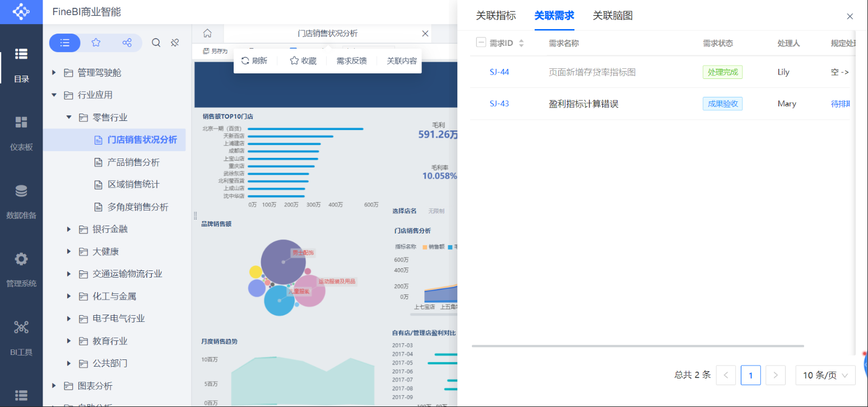Switch to the 关联脑图 tab

613,16
